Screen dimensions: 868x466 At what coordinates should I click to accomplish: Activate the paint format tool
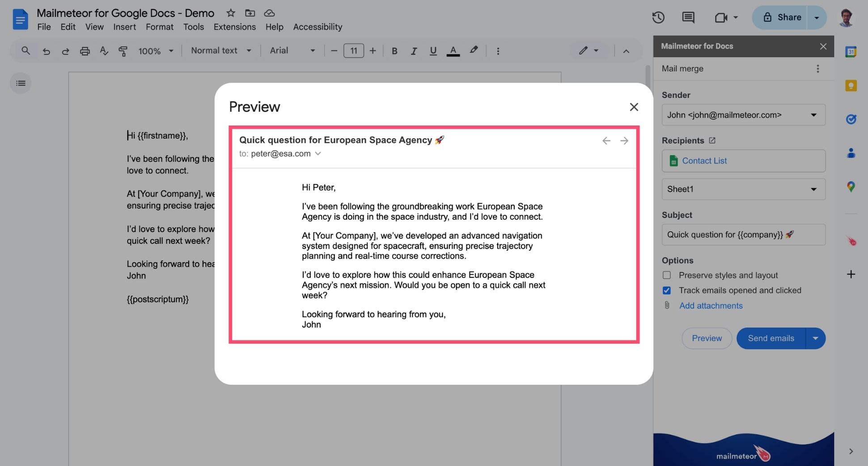coord(123,51)
